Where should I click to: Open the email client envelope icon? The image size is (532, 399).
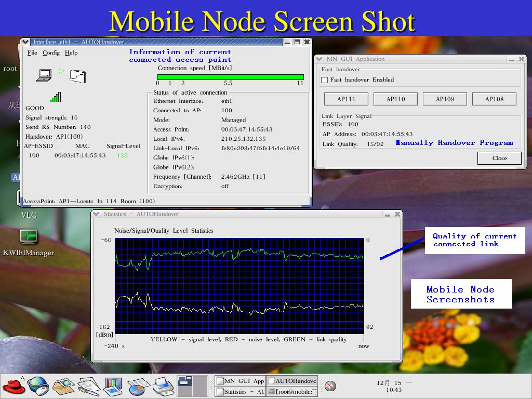click(x=63, y=387)
